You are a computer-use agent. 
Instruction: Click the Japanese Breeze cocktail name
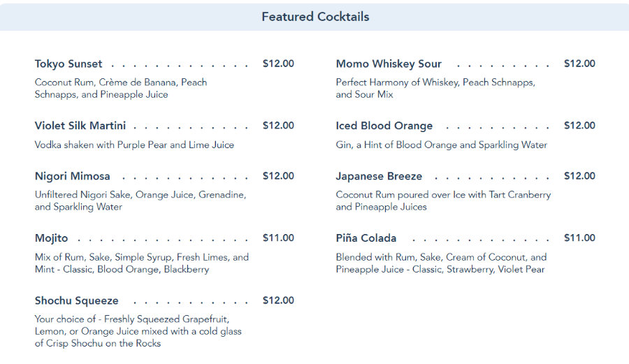(x=379, y=176)
